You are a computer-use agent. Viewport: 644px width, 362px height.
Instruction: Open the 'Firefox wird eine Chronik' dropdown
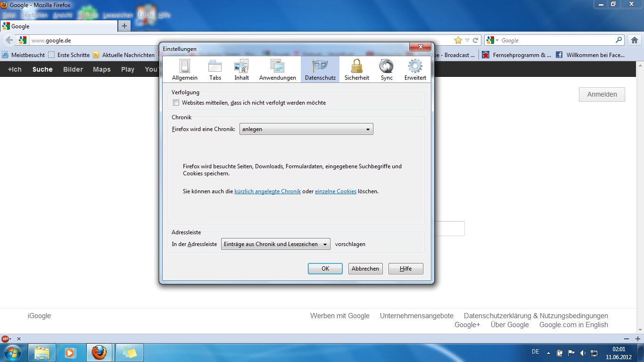pos(306,129)
